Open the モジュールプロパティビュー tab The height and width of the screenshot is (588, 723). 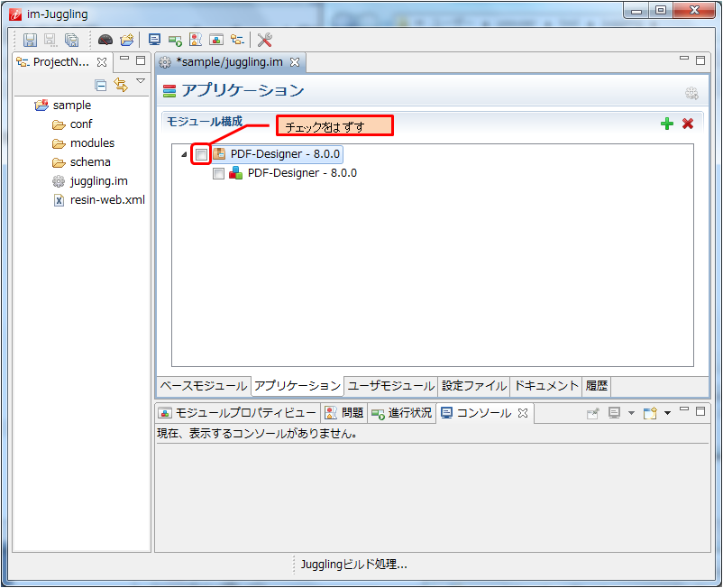click(x=237, y=413)
